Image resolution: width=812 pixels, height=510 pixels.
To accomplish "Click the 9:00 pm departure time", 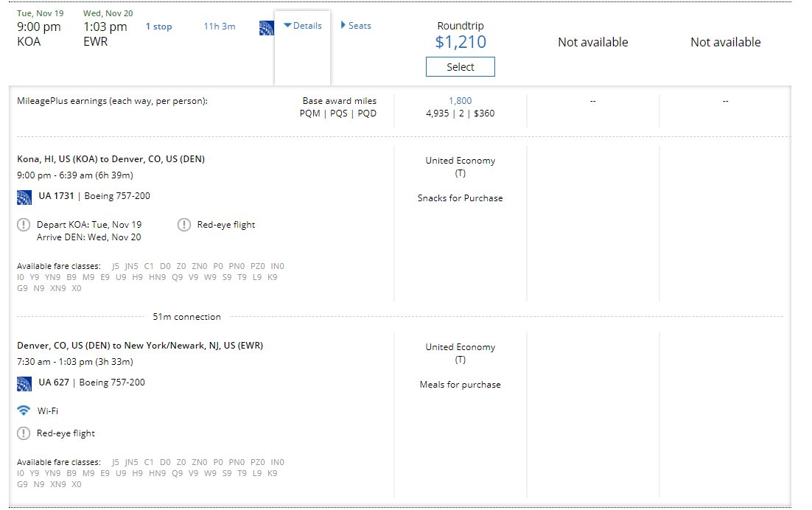I will click(x=39, y=27).
